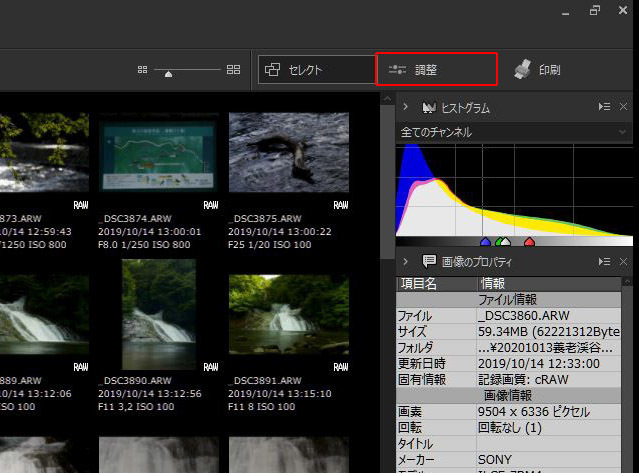This screenshot has width=639, height=473.
Task: Collapse the ヒストグラム panel
Action: click(x=406, y=107)
